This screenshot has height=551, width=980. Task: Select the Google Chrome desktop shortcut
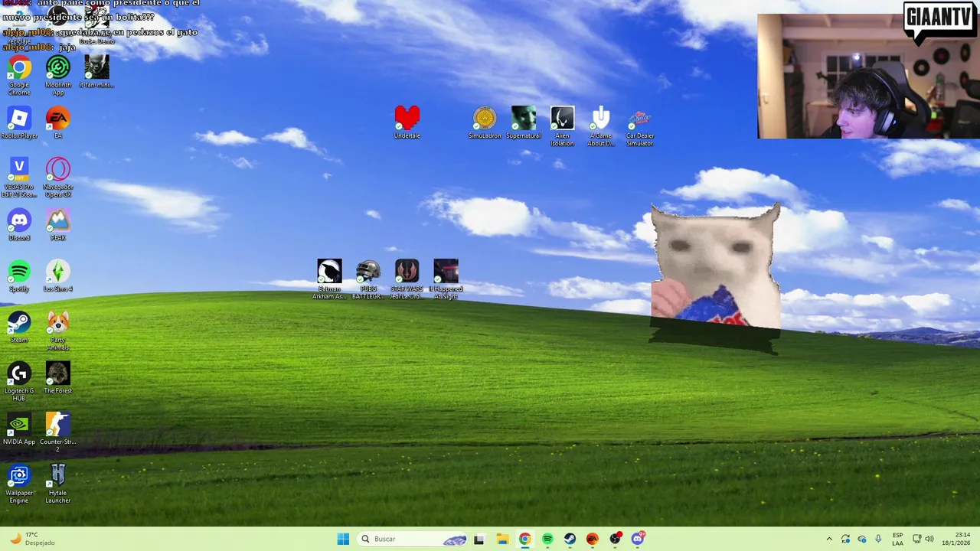click(x=19, y=75)
